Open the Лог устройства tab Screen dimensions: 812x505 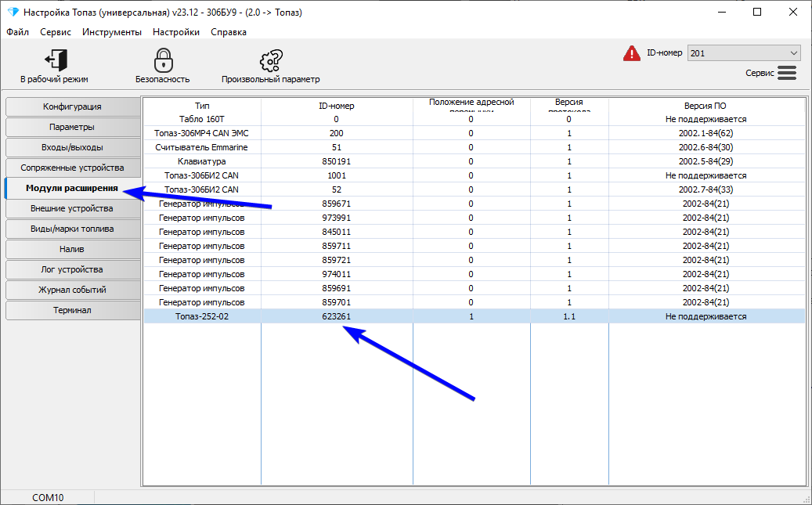click(73, 269)
